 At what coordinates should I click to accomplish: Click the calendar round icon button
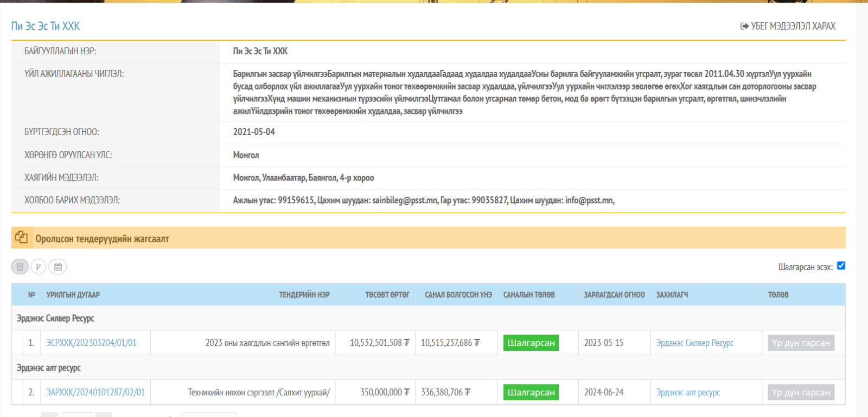click(x=58, y=267)
